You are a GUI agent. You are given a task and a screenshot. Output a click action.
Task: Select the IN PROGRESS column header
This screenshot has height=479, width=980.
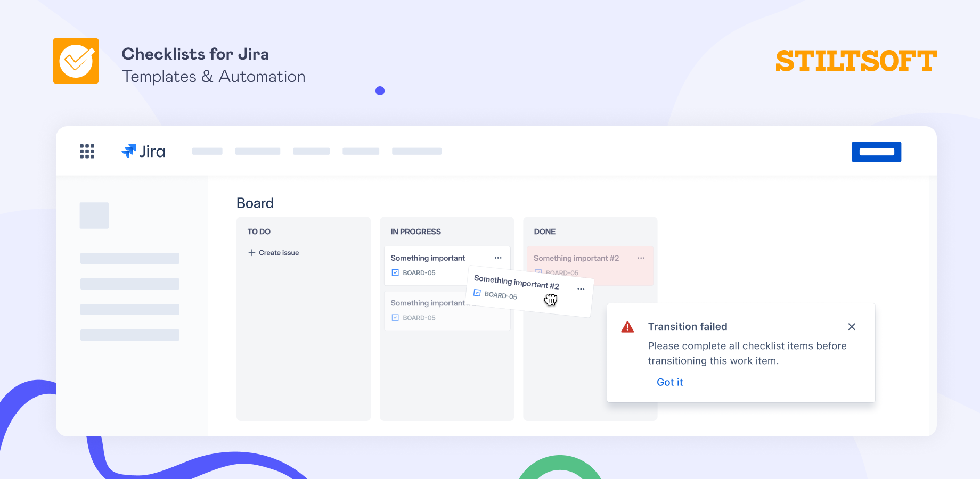(x=416, y=232)
